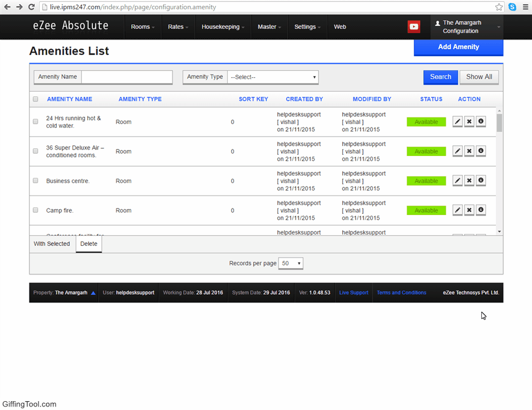Sort by the Created By column
This screenshot has width=532, height=410.
(x=304, y=99)
